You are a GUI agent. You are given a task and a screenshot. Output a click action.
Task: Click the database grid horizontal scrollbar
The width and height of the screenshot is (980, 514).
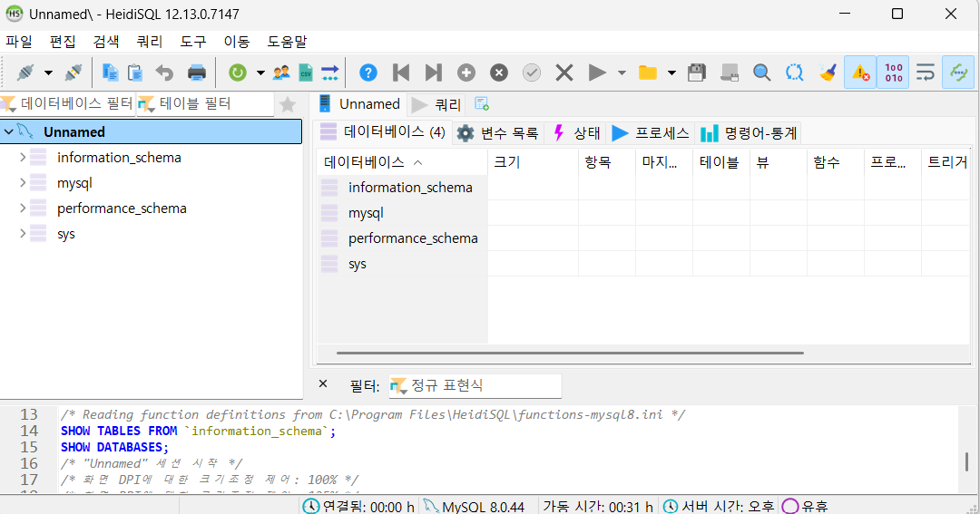point(569,353)
